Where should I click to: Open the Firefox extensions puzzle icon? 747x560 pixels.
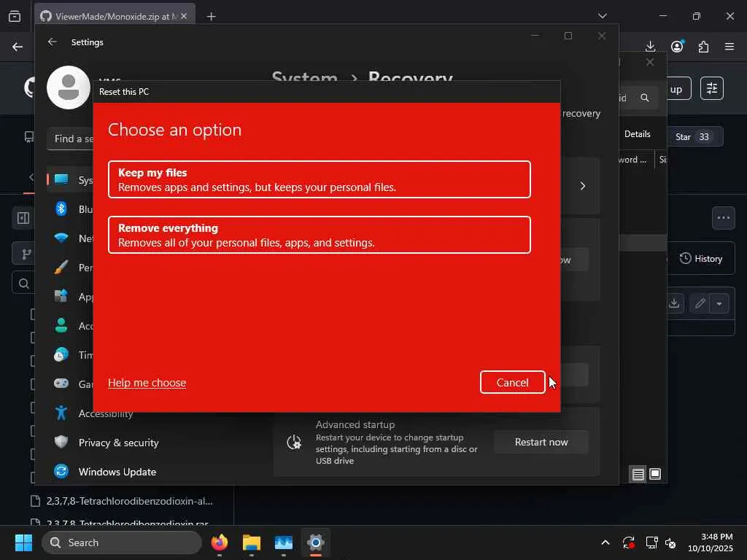tap(704, 47)
